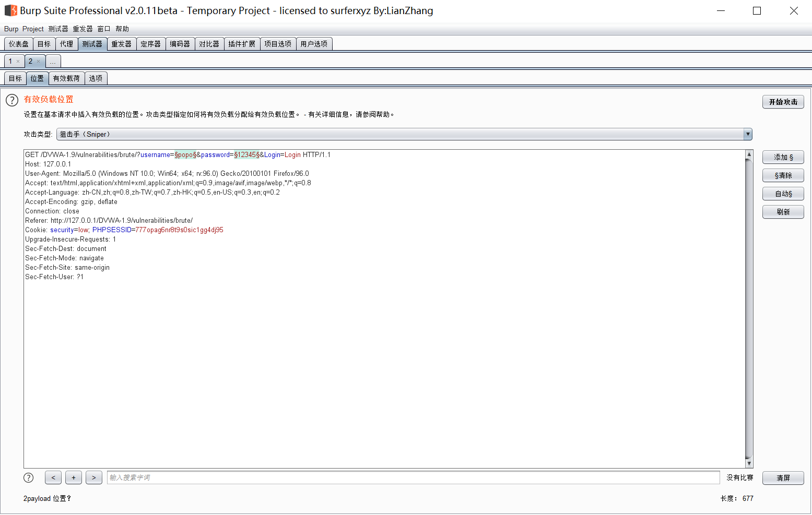812x515 pixels.
Task: Click the §popo§ payload marker
Action: [x=185, y=155]
